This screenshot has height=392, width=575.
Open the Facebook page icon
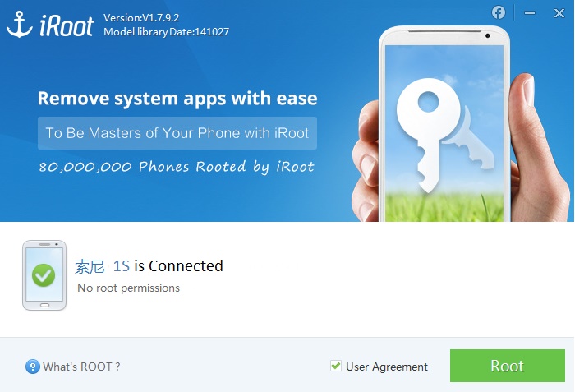point(499,12)
